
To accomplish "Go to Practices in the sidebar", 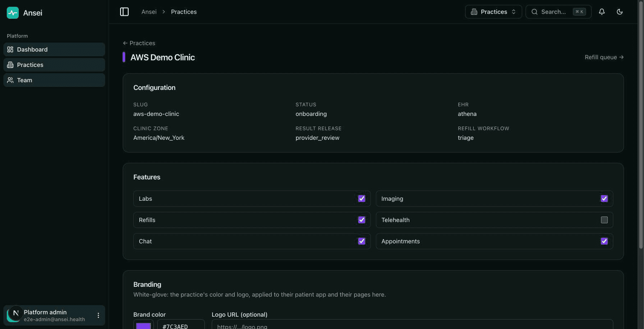I will click(54, 65).
